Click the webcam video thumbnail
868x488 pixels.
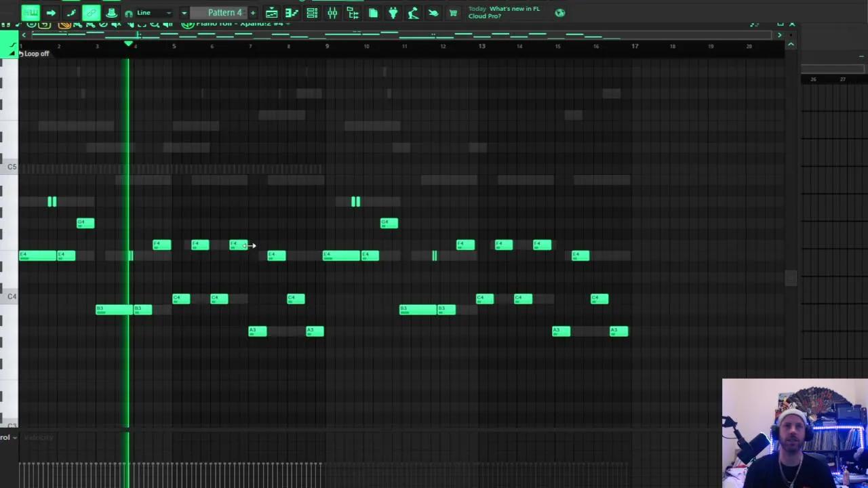[795, 433]
